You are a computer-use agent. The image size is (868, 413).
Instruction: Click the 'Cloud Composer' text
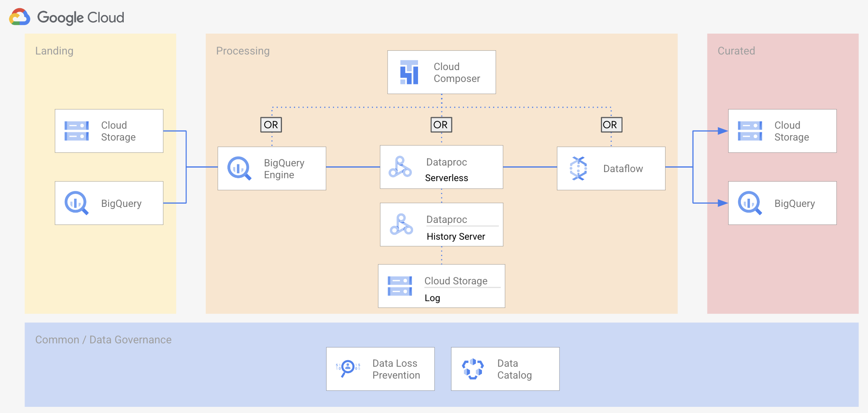point(457,73)
